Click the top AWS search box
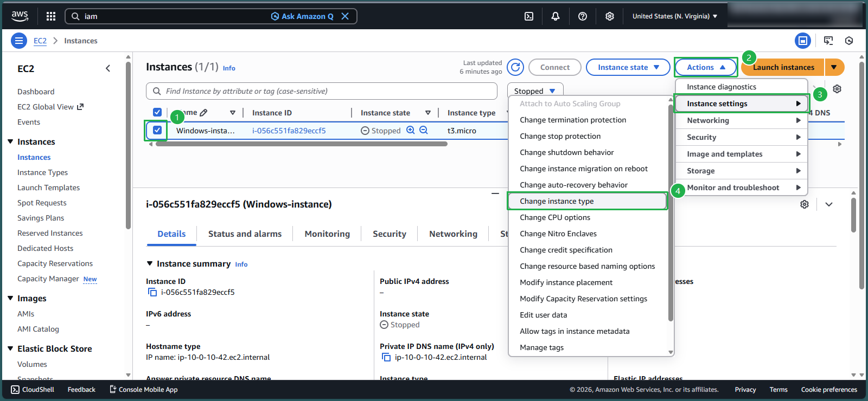Viewport: 868px width, 401px height. coord(210,16)
